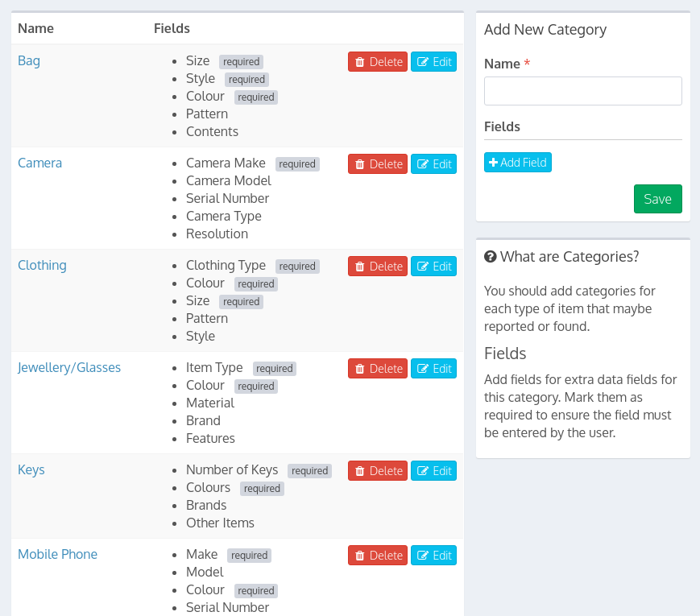The height and width of the screenshot is (616, 700).
Task: Click the pencil edit icon for Mobile Phone
Action: 423,556
